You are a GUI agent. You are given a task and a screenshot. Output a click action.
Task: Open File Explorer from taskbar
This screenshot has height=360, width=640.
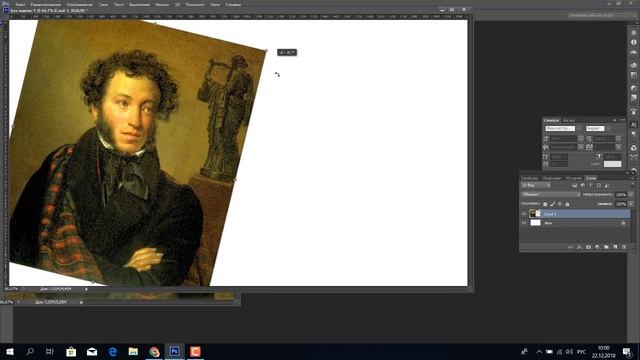click(x=133, y=351)
